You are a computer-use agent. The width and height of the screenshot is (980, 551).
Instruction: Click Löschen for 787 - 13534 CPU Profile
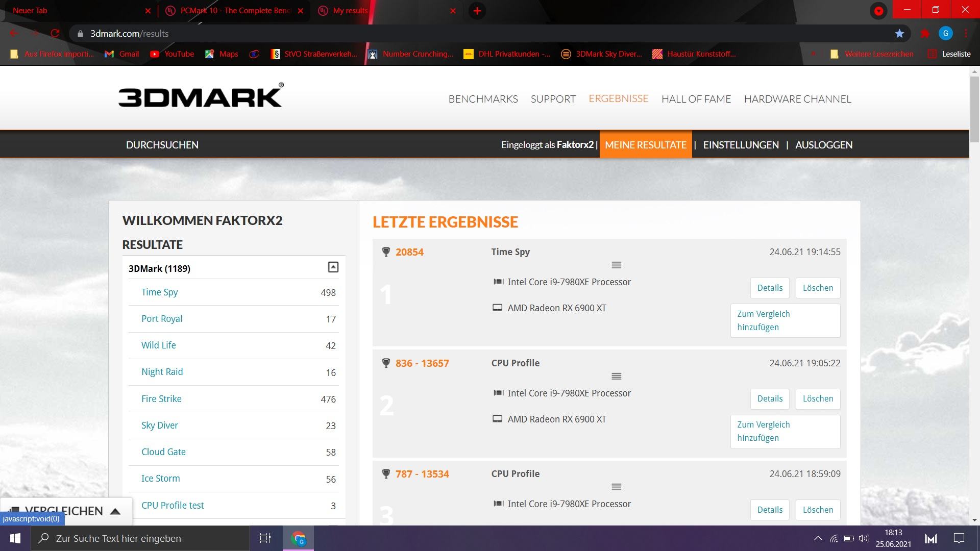(818, 510)
